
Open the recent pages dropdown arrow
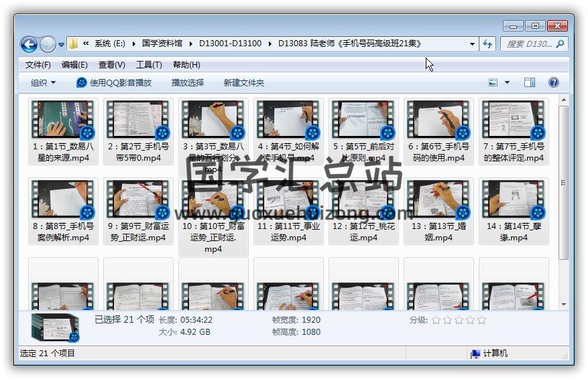62,45
